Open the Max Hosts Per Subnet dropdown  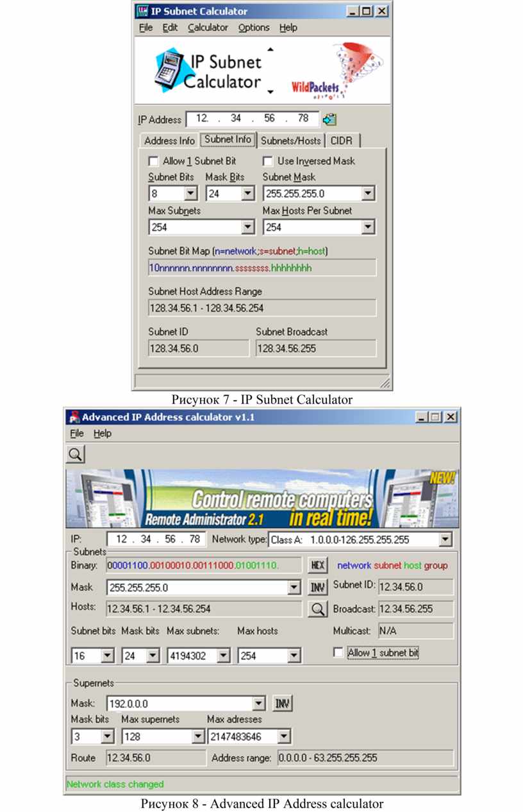(x=368, y=226)
